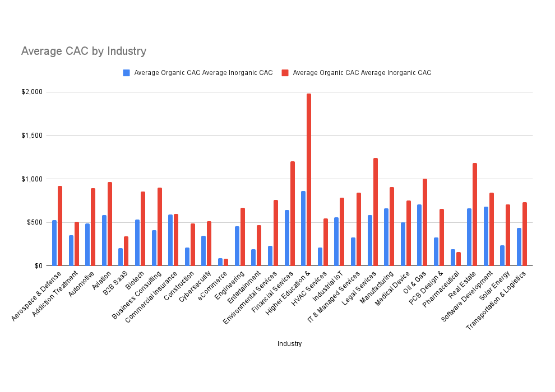
Task: Click the red legend color swatch
Action: coord(285,73)
